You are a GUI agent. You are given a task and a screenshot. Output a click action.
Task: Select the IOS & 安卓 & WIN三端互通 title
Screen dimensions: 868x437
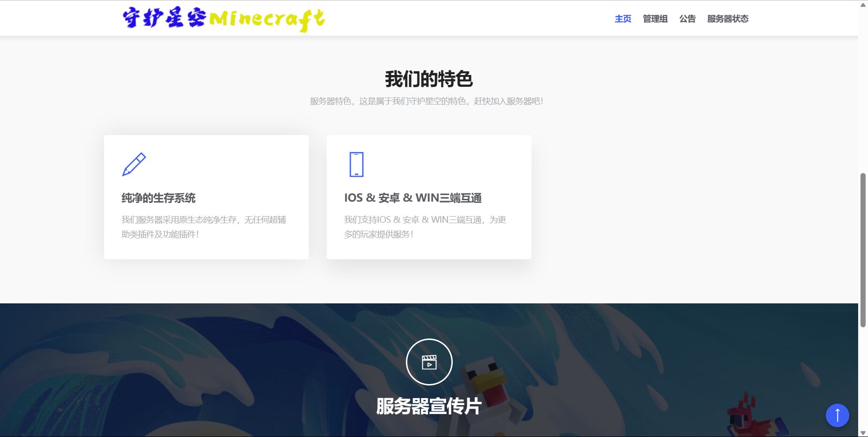[x=413, y=198]
